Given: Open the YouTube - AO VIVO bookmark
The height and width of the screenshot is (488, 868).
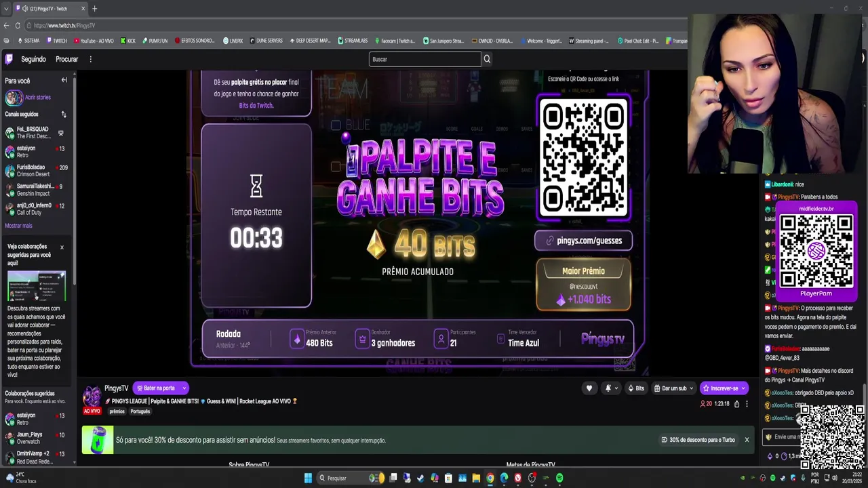Looking at the screenshot, I should tap(94, 41).
